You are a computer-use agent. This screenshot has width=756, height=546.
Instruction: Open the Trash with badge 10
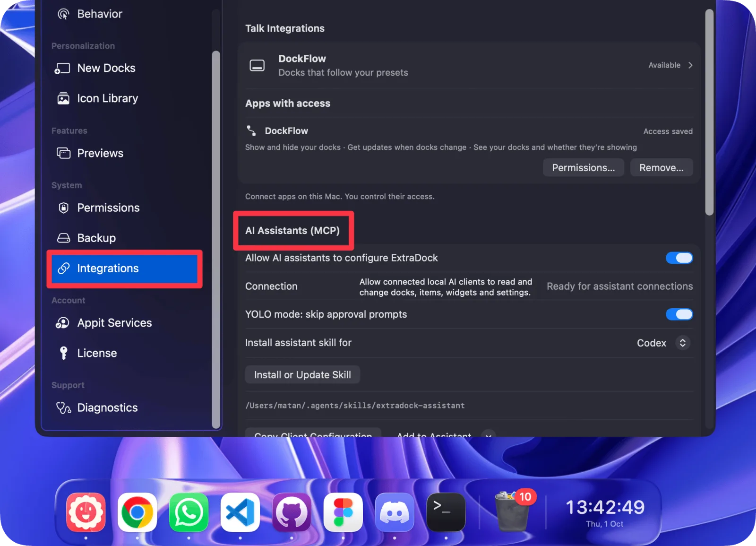coord(513,511)
